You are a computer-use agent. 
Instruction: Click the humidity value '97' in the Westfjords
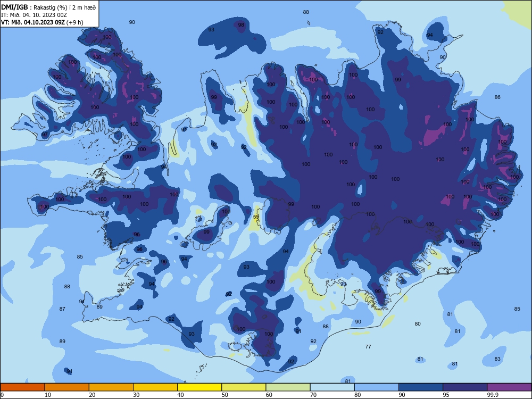tap(45, 135)
